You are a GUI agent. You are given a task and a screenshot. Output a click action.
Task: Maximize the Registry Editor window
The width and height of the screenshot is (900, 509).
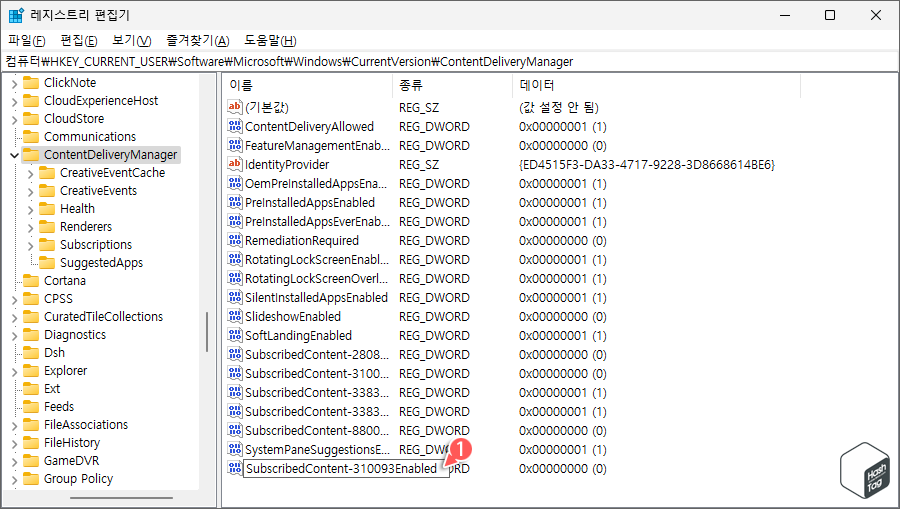tap(829, 15)
